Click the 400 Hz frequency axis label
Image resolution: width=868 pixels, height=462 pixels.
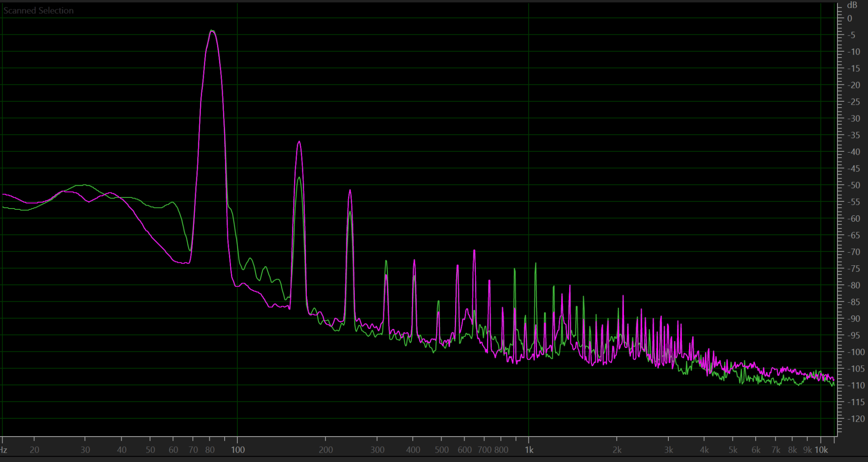[413, 450]
